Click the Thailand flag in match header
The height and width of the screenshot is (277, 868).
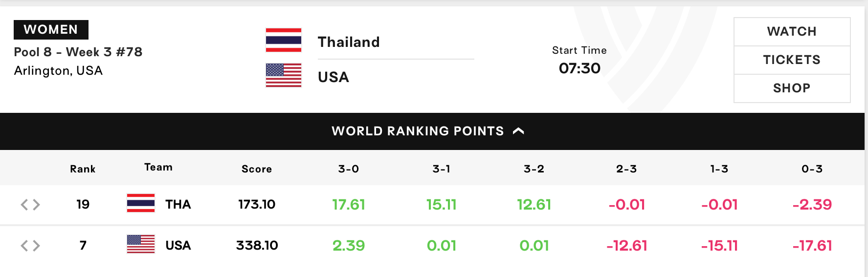coord(284,40)
